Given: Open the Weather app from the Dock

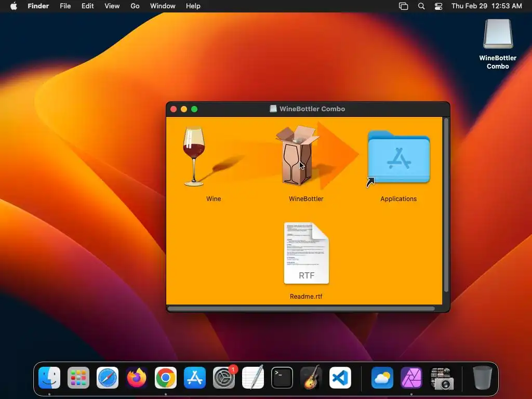Looking at the screenshot, I should 382,378.
